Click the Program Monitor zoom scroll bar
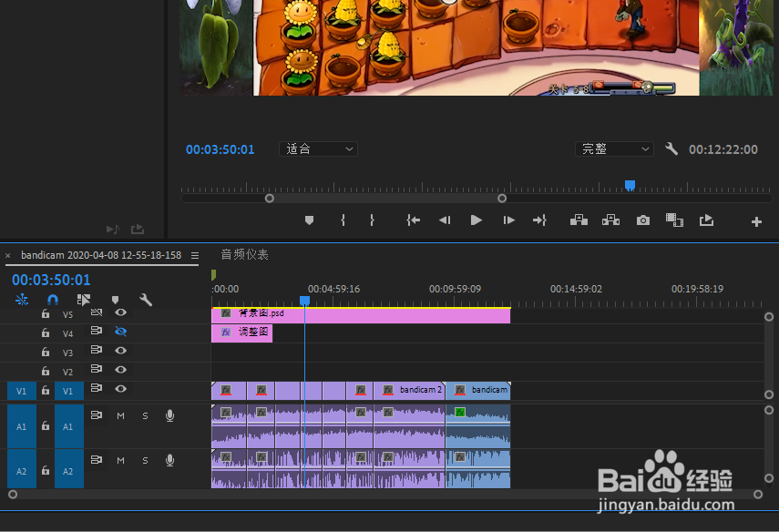The width and height of the screenshot is (779, 532). [386, 199]
